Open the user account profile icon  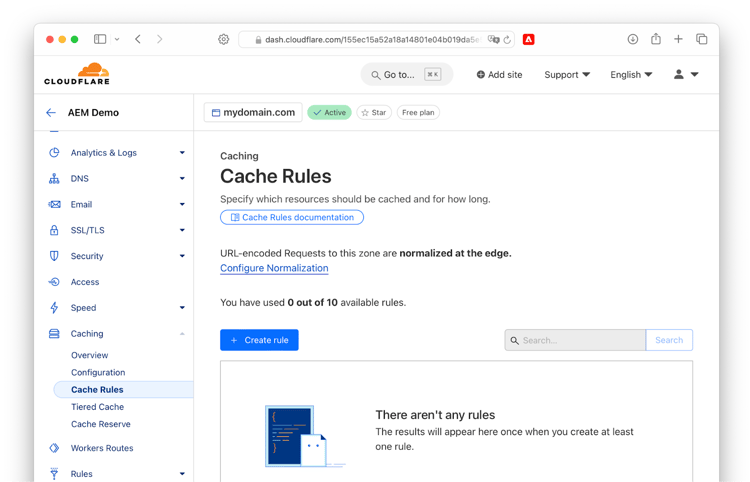coord(678,74)
